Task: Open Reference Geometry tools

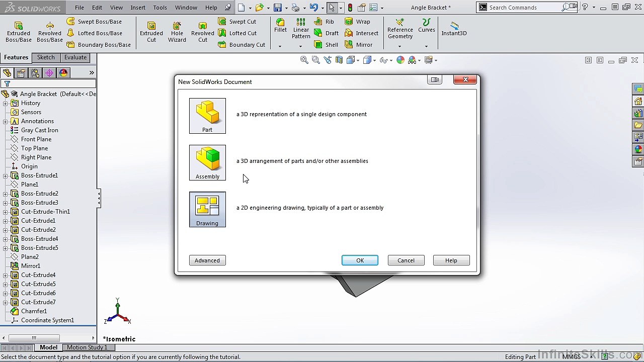Action: coord(400,29)
